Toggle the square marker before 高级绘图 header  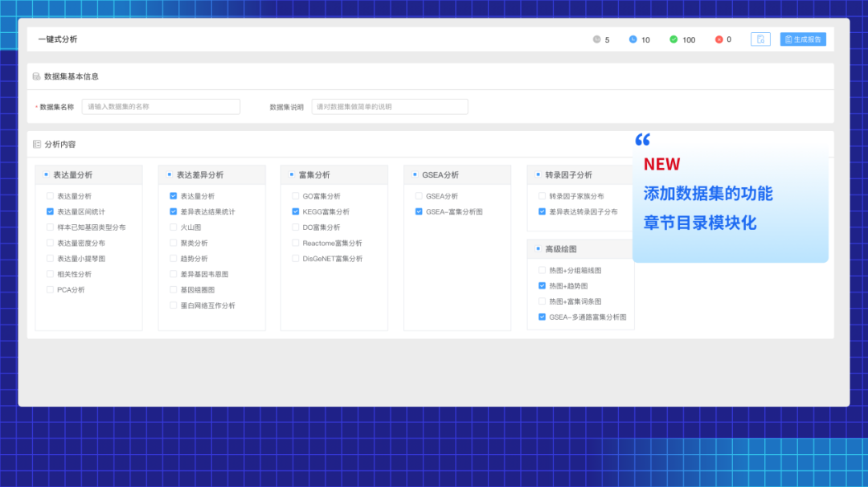(x=536, y=248)
